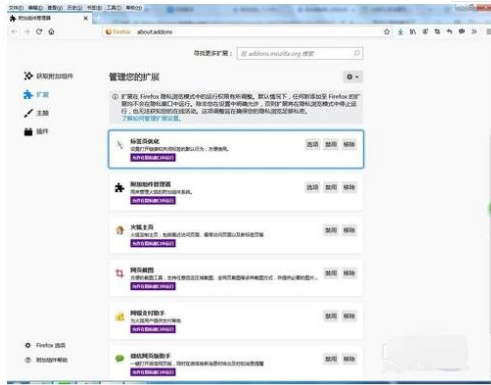
Task: Open the gear tools dropdown beside 管理您的扩展
Action: (353, 77)
